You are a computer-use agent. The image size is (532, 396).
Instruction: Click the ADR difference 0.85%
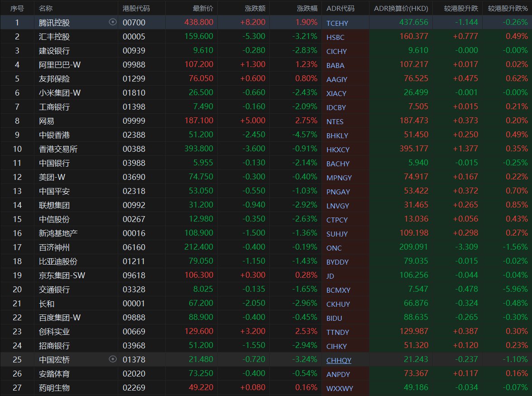(x=517, y=205)
